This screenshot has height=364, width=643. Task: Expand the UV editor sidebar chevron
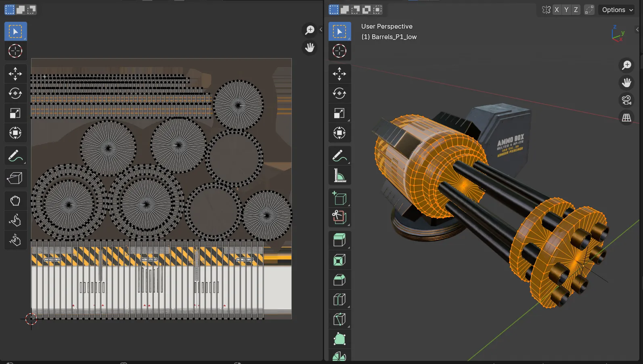pos(321,29)
